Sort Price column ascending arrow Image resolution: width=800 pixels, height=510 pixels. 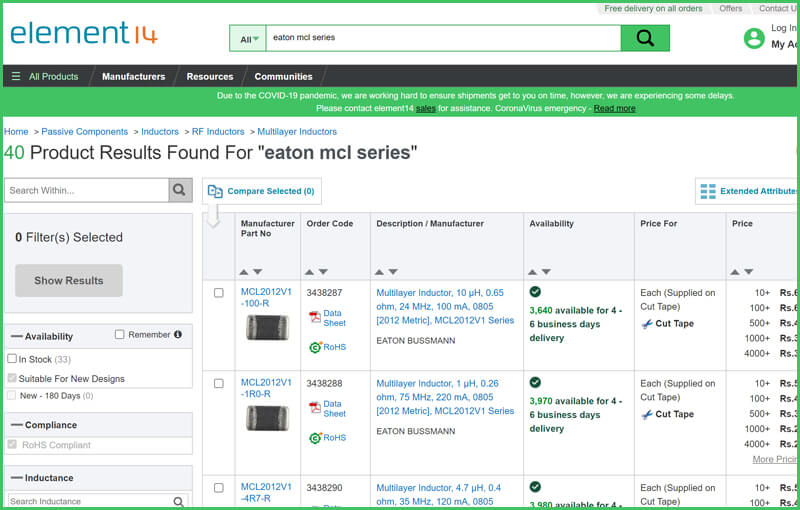(735, 272)
